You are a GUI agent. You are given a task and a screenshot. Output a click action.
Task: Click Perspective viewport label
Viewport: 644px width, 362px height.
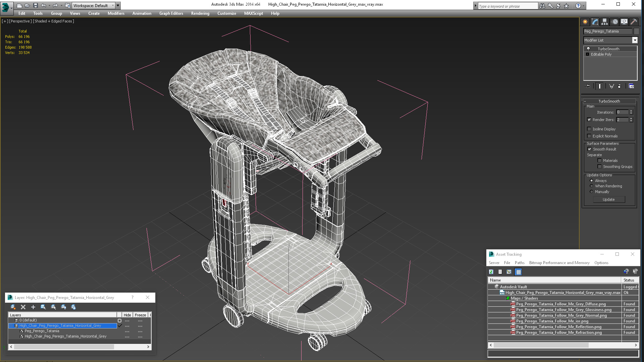(20, 21)
